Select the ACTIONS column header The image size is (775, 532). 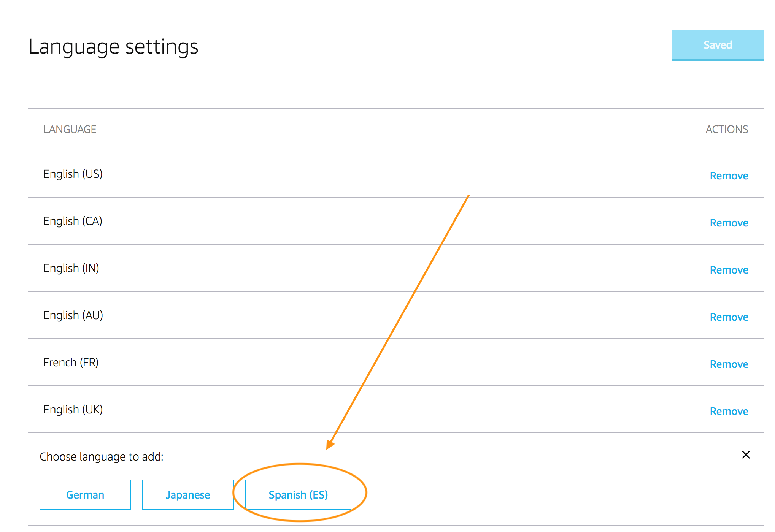727,129
